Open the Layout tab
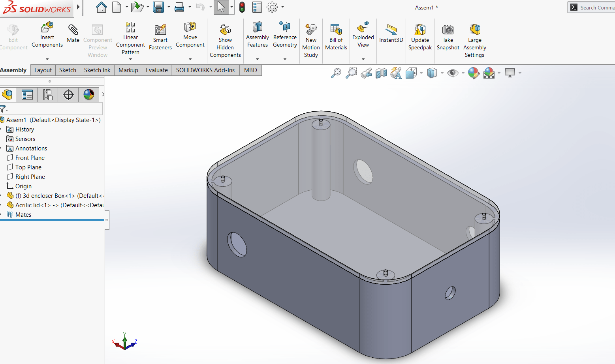Viewport: 615px width, 364px height. (43, 70)
